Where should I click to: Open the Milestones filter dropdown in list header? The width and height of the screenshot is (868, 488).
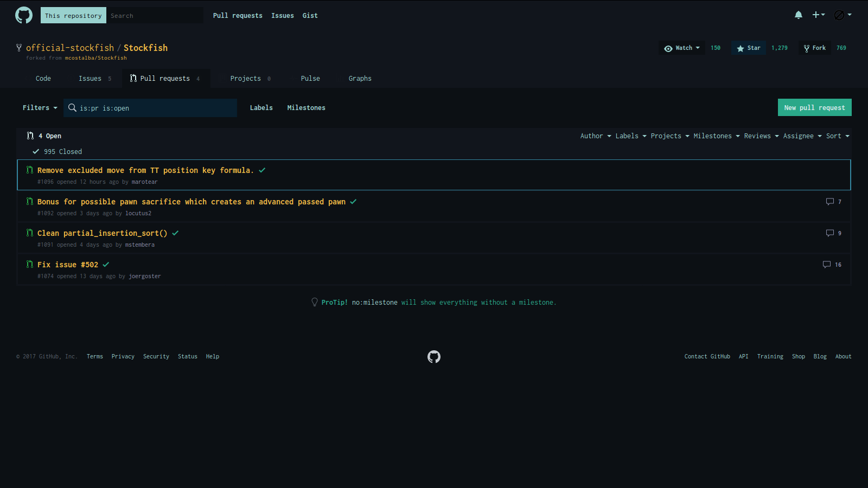717,136
